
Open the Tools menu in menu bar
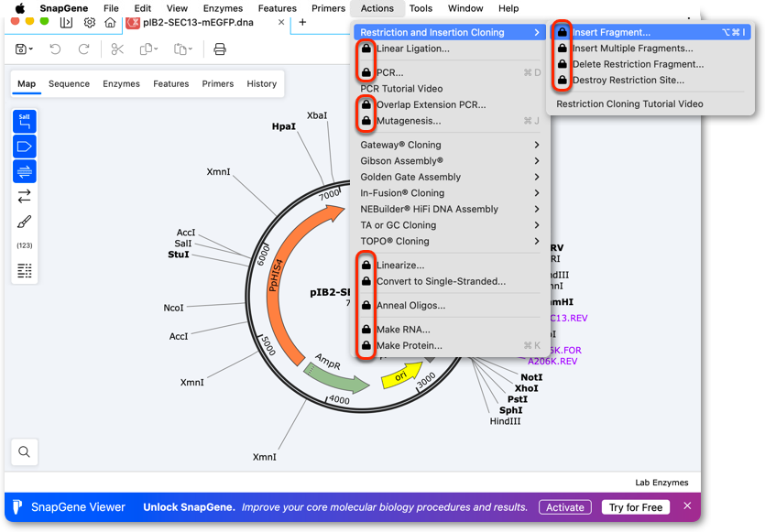[x=421, y=8]
